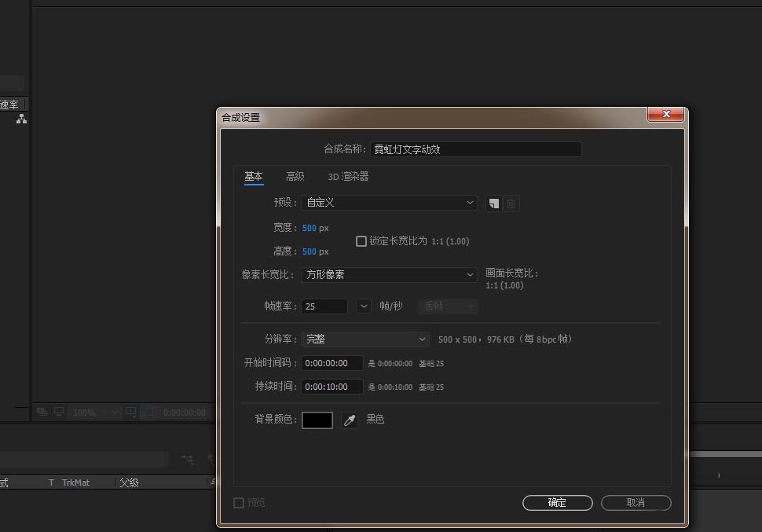762x532 pixels.
Task: Click the delete preset trash icon
Action: click(511, 204)
